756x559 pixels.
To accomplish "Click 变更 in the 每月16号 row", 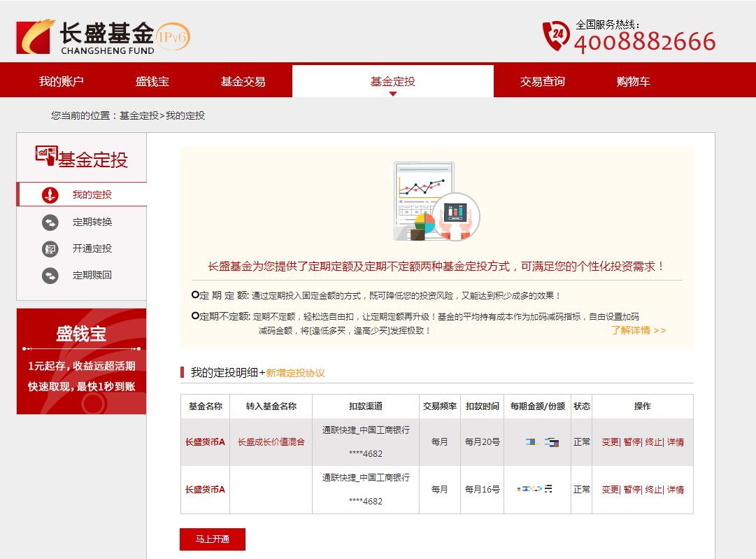I will [610, 490].
